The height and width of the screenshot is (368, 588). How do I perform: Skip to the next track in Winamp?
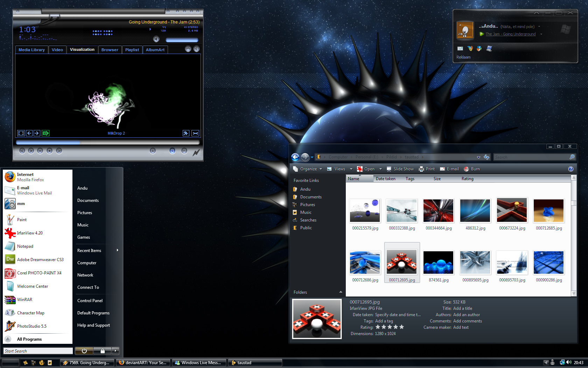tap(59, 151)
